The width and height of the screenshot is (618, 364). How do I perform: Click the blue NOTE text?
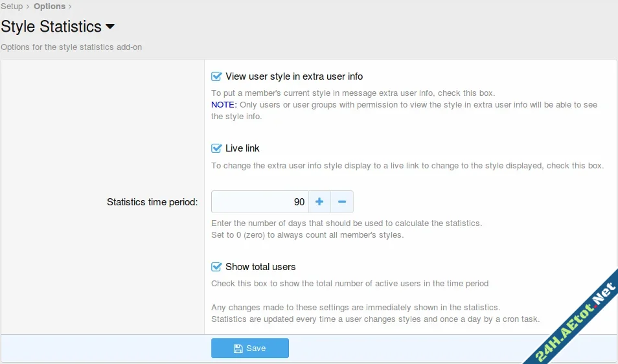pyautogui.click(x=224, y=104)
